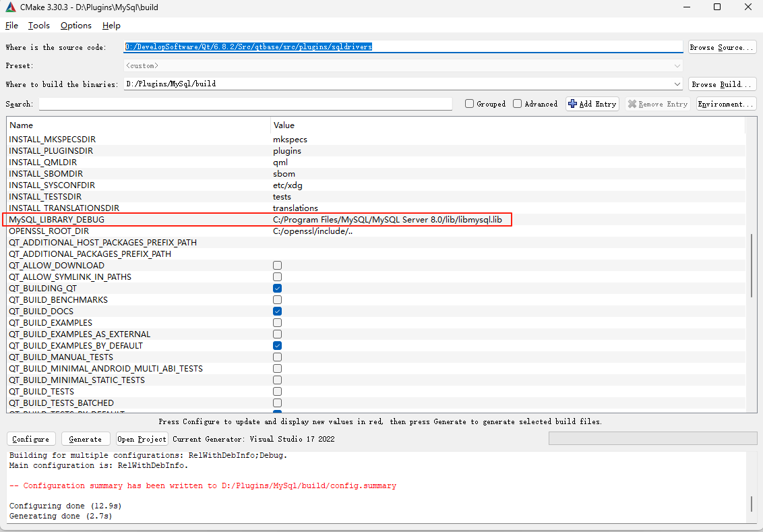
Task: Toggle QT_BUILD_MINIMAL_STATIC_TESTS checkbox
Action: (x=278, y=380)
